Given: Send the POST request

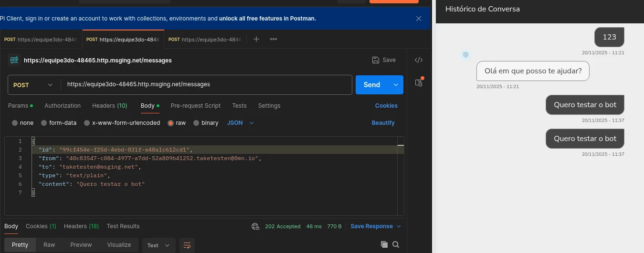Looking at the screenshot, I should (372, 85).
